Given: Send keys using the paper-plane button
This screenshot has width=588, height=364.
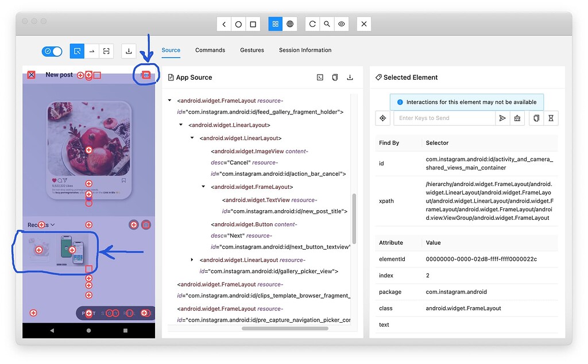Looking at the screenshot, I should coord(502,118).
